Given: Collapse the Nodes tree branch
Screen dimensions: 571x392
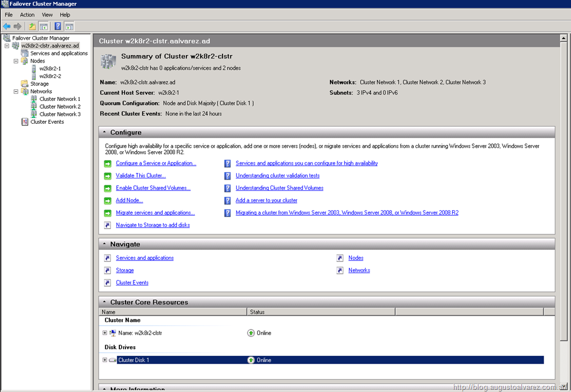Looking at the screenshot, I should tap(16, 61).
